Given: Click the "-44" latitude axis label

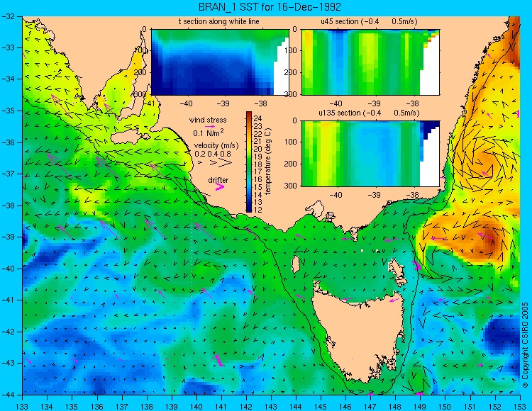Looking at the screenshot, I should (x=8, y=395).
